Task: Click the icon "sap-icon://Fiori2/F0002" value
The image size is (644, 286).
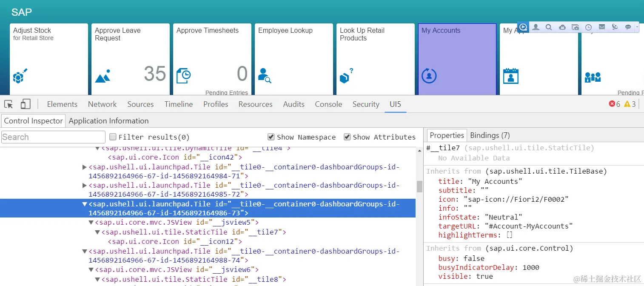Action: 516,199
